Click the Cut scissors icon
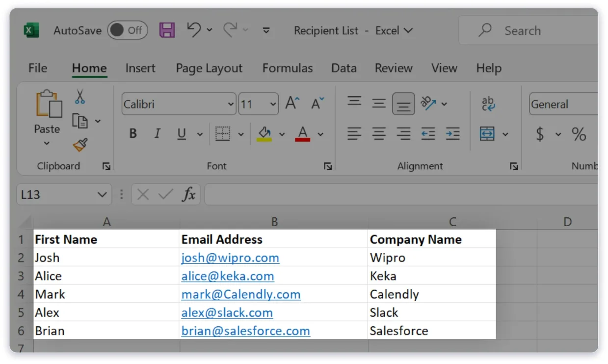Screen dimensions: 608x364 click(x=80, y=97)
